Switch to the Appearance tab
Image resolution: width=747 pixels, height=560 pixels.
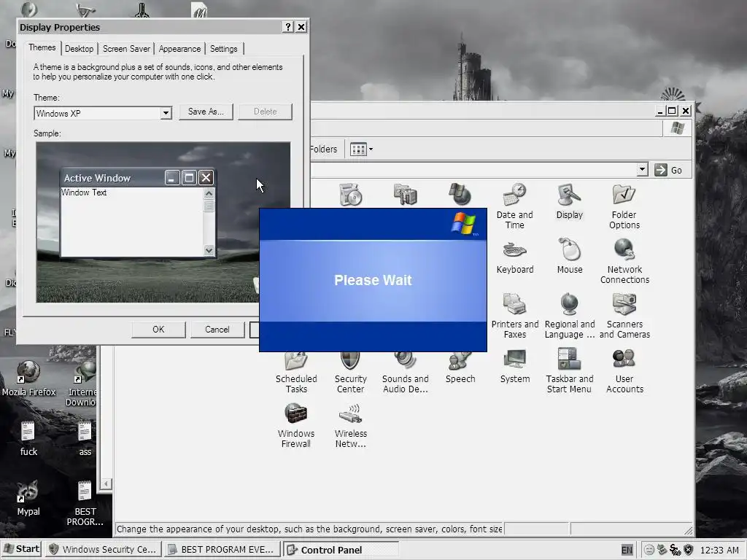179,49
